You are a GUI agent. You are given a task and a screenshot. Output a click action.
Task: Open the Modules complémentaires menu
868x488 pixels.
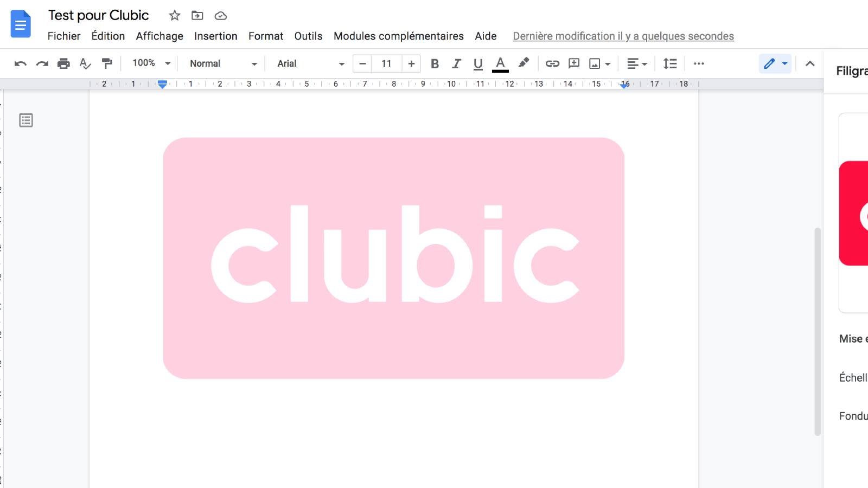tap(398, 36)
